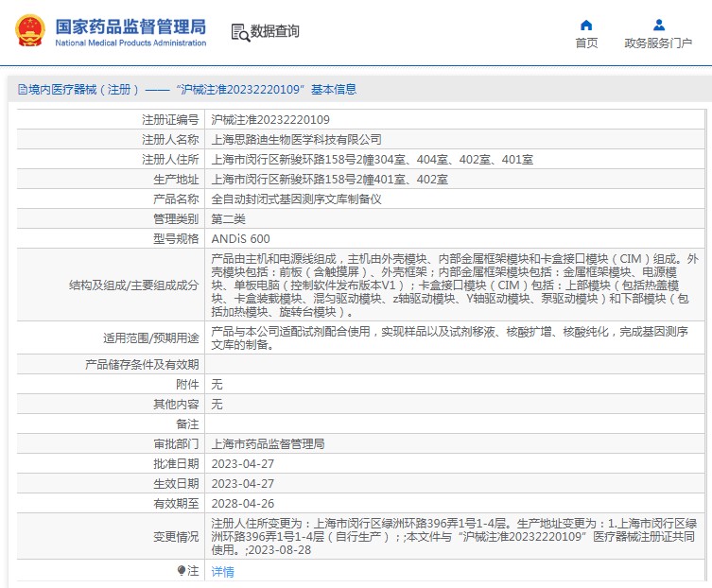This screenshot has width=712, height=588.
Task: Click 注册证编号 label
Action: 170,120
